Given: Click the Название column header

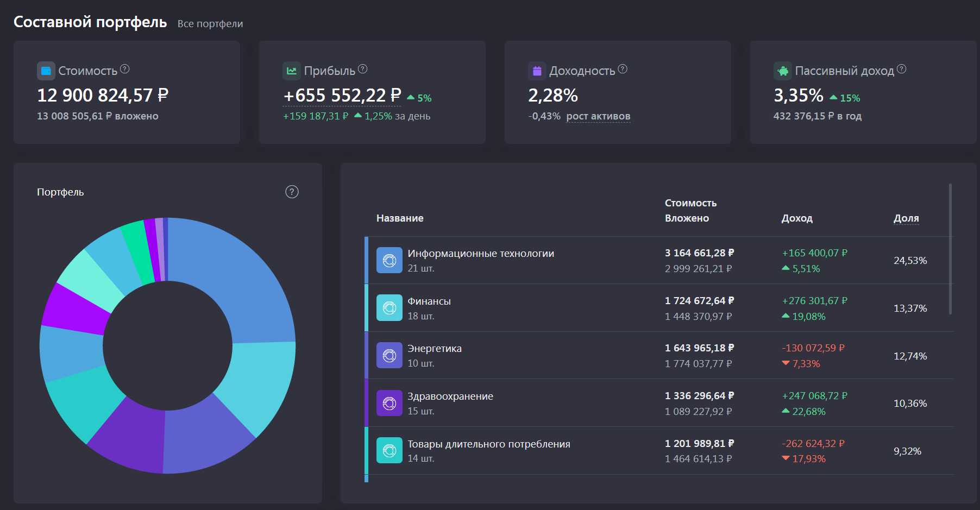Looking at the screenshot, I should pyautogui.click(x=400, y=218).
